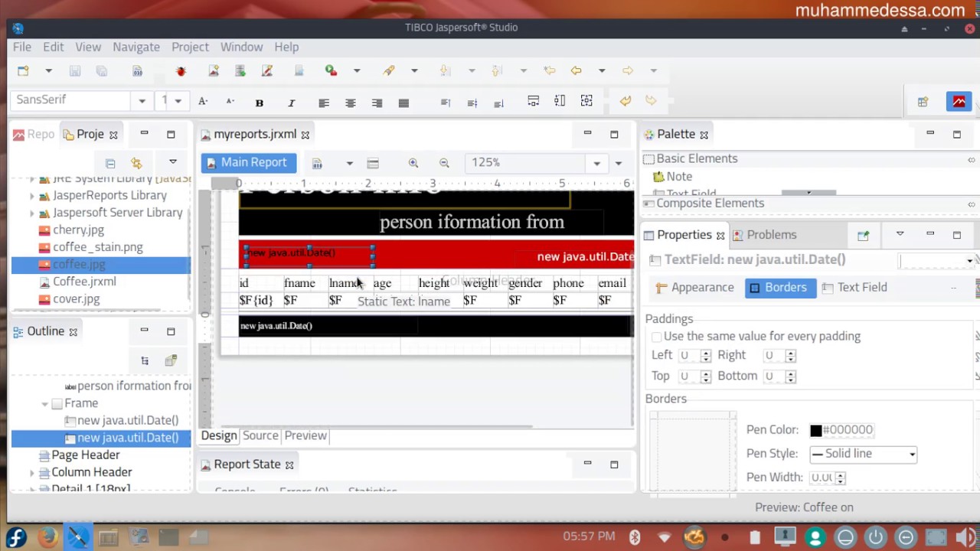Click the Fedora start menu icon
980x551 pixels.
16,536
